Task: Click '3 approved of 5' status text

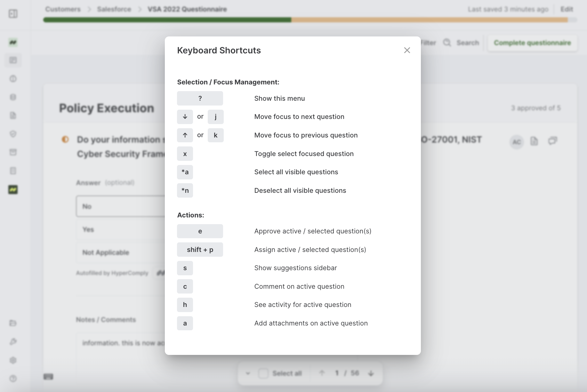Action: coord(536,108)
